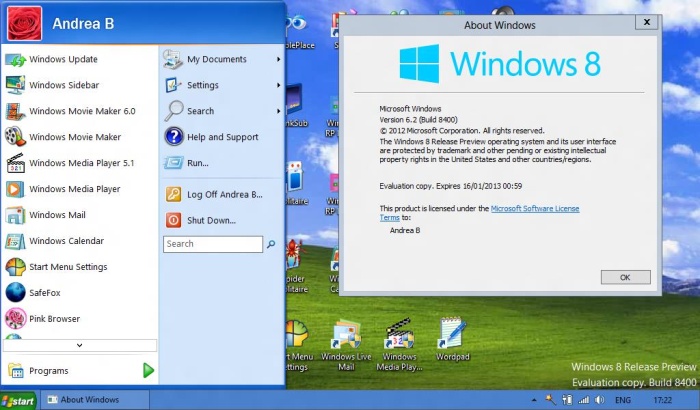Click the Andrea B user name header

click(83, 24)
